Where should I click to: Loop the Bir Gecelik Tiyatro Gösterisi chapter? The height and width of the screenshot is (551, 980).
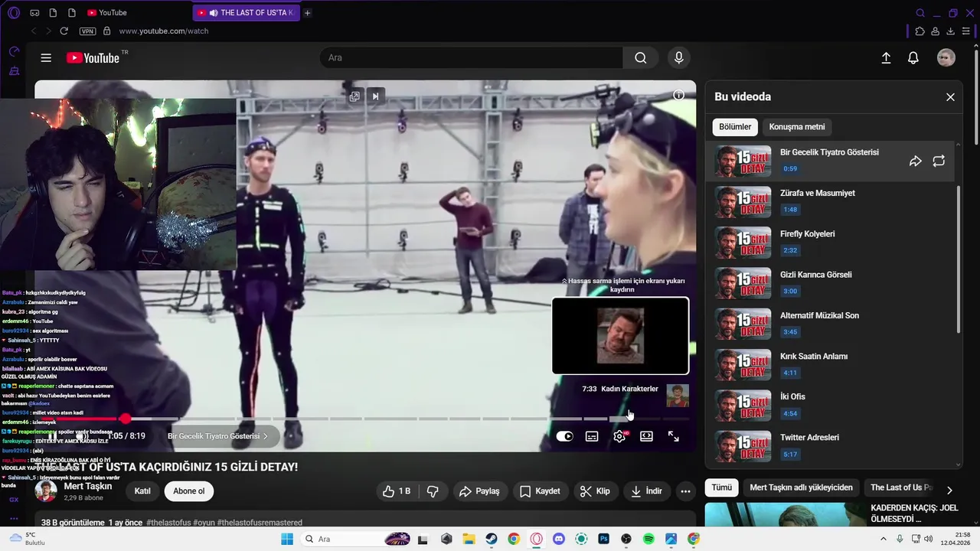939,161
